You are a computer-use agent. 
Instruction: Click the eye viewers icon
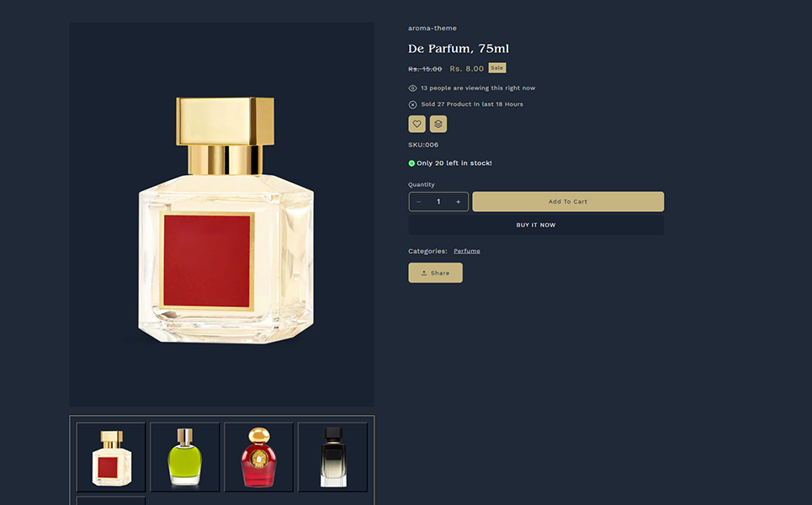point(413,88)
